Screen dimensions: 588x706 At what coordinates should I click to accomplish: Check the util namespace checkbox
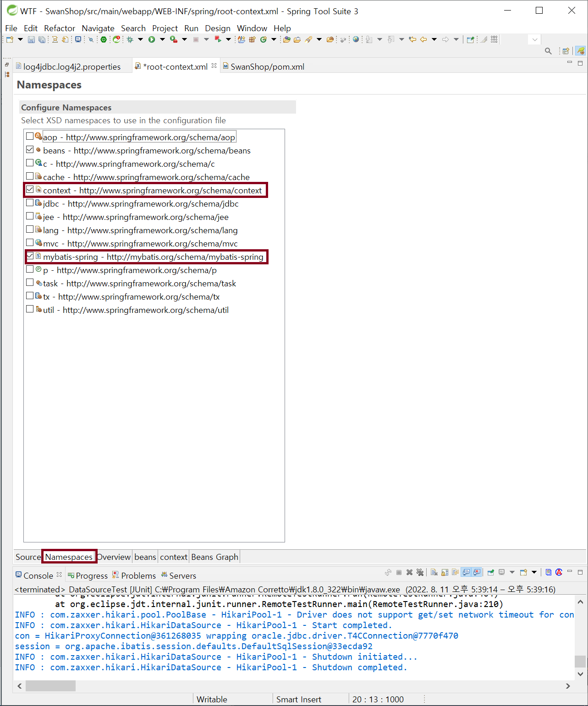pos(30,309)
